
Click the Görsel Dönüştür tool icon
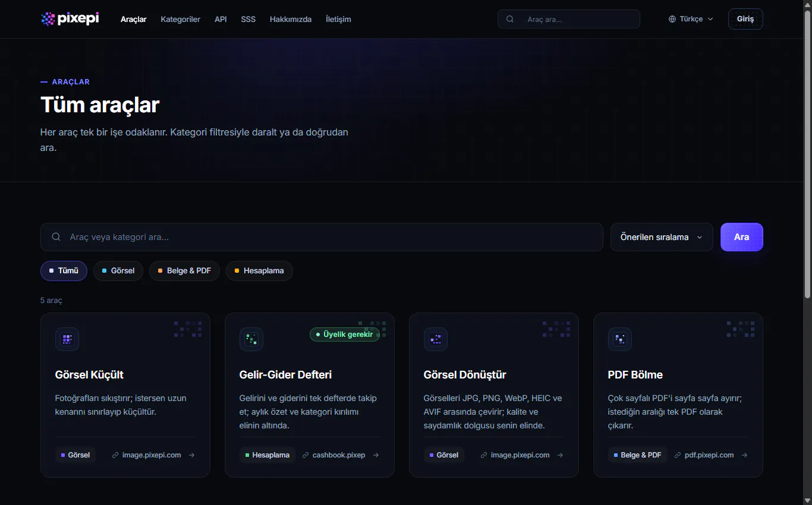436,339
